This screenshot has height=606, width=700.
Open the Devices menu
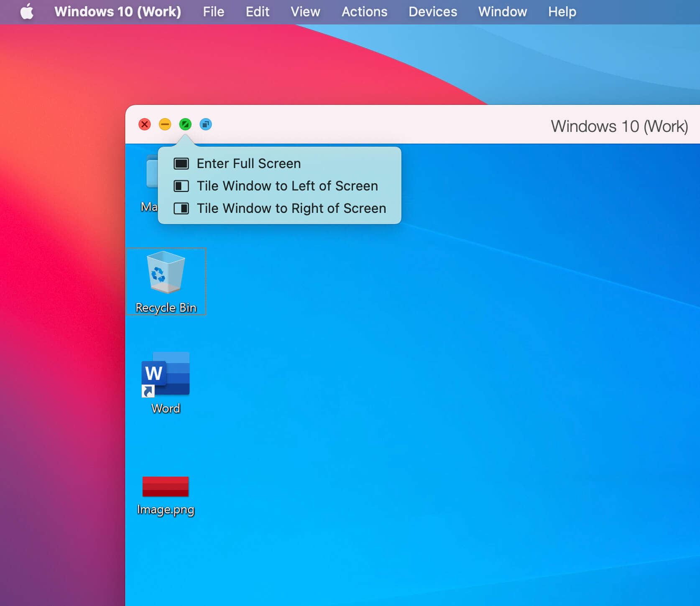[x=433, y=12]
